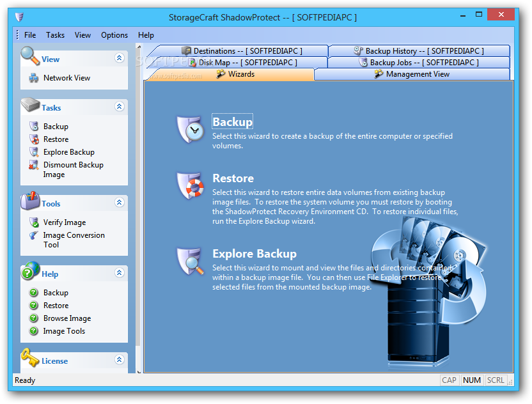Image resolution: width=532 pixels, height=404 pixels.
Task: Open the Options menu
Action: tap(114, 35)
